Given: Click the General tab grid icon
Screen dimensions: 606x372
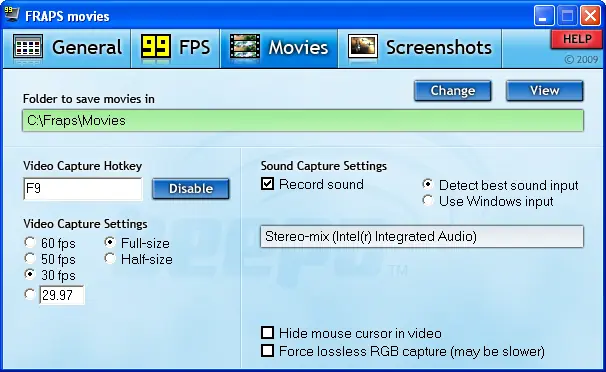Looking at the screenshot, I should [28, 46].
